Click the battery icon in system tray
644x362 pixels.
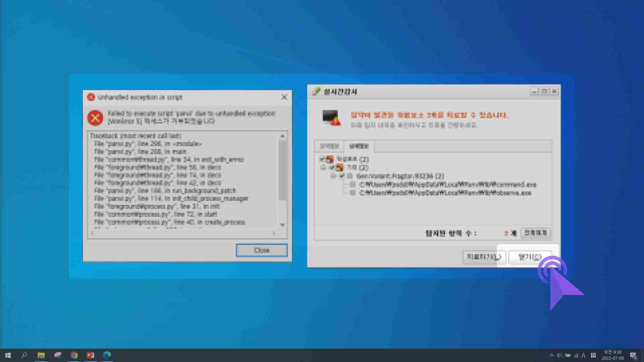point(568,355)
